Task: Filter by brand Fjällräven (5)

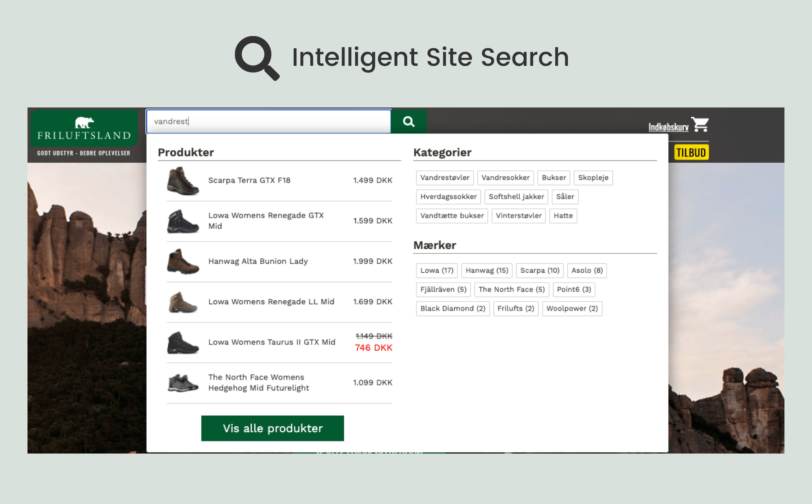Action: tap(443, 289)
